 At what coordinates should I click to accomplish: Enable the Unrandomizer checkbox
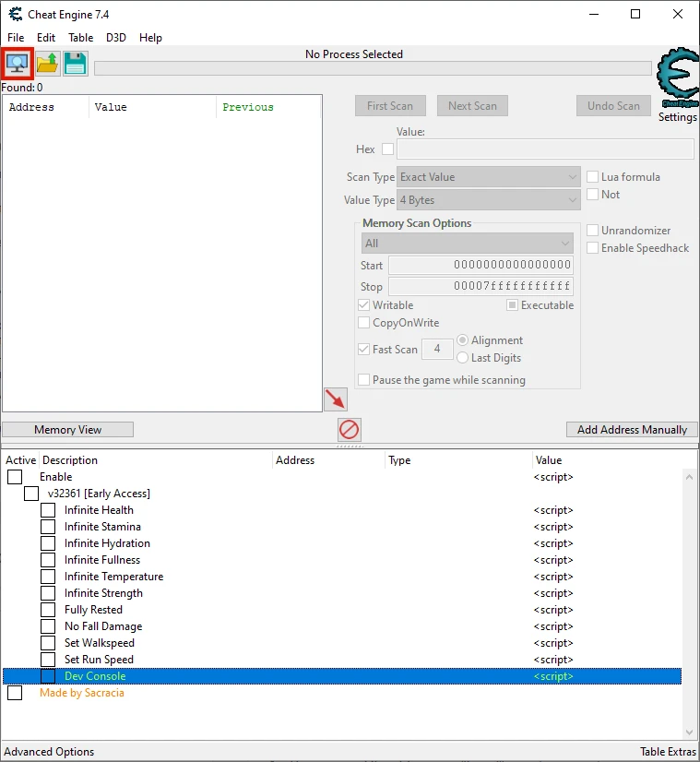tap(593, 231)
